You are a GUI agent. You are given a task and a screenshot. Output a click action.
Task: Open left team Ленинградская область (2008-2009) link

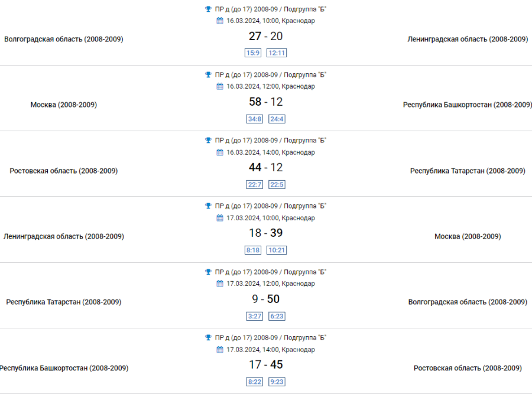tap(63, 237)
